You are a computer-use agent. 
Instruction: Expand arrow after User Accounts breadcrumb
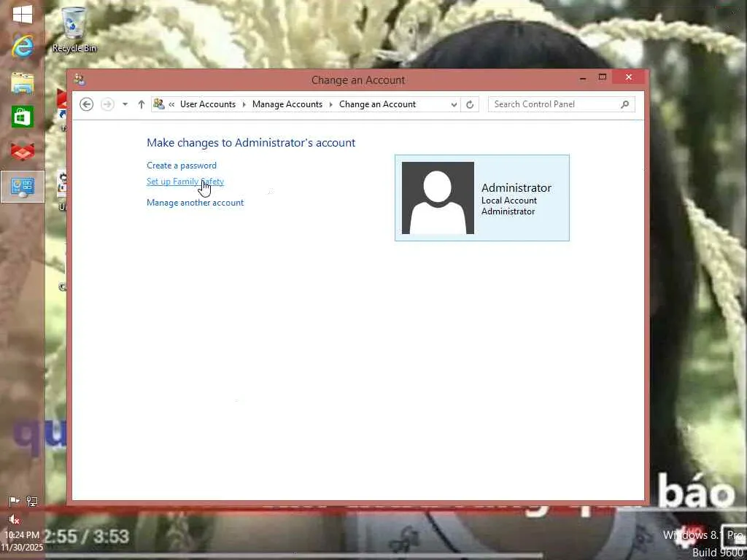(244, 104)
